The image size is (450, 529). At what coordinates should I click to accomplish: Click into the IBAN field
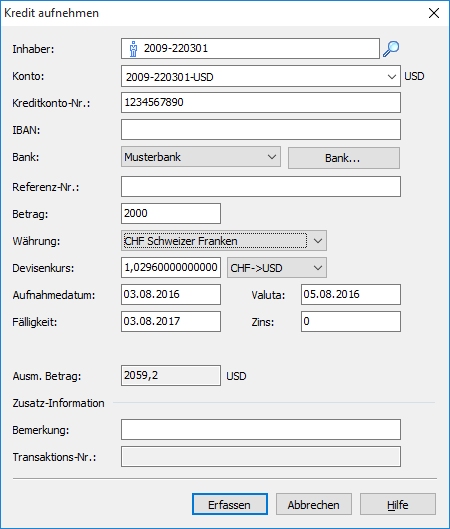[261, 130]
